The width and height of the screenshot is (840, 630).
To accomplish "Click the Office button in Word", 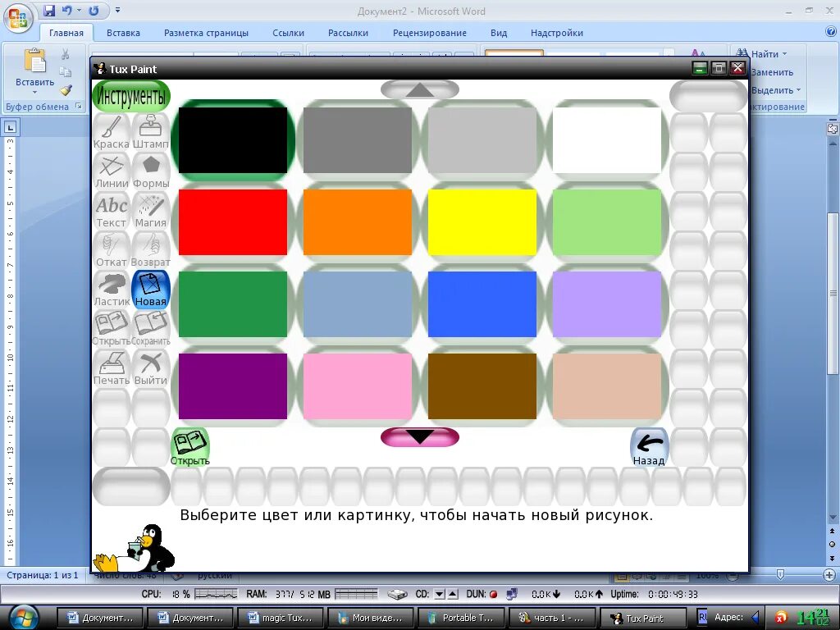I will [x=18, y=18].
